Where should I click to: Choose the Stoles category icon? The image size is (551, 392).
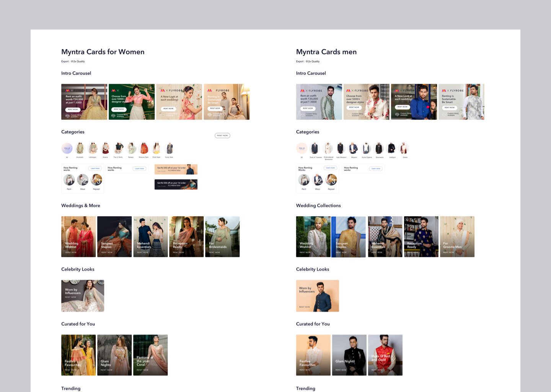coord(404,148)
